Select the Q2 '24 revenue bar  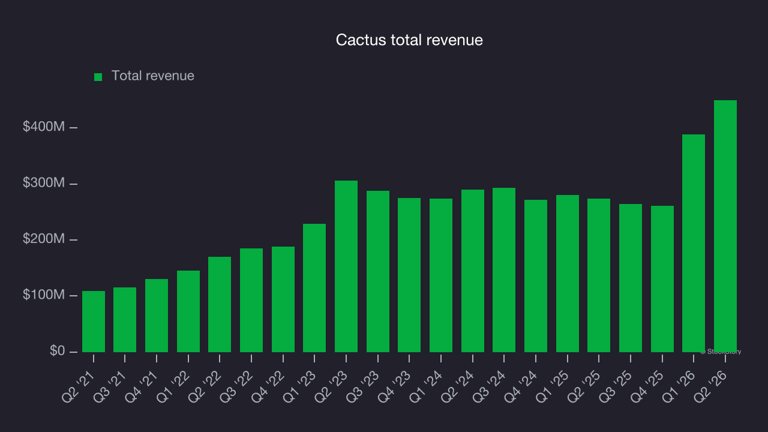(x=473, y=271)
